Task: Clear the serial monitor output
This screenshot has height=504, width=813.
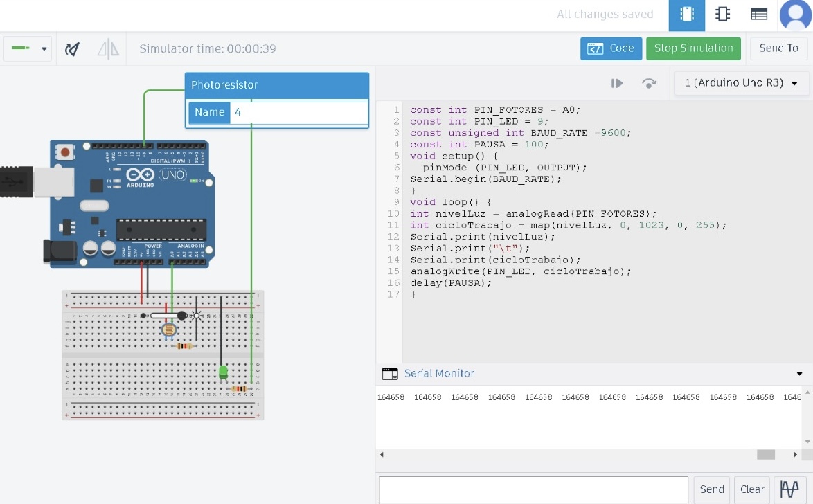Action: (751, 489)
